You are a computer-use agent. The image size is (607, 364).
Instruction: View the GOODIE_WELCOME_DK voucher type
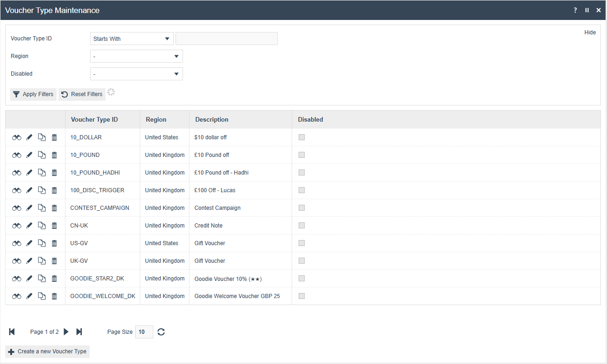pyautogui.click(x=17, y=296)
